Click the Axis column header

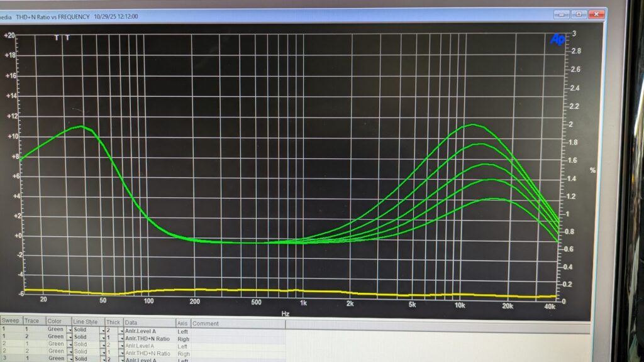(x=182, y=323)
